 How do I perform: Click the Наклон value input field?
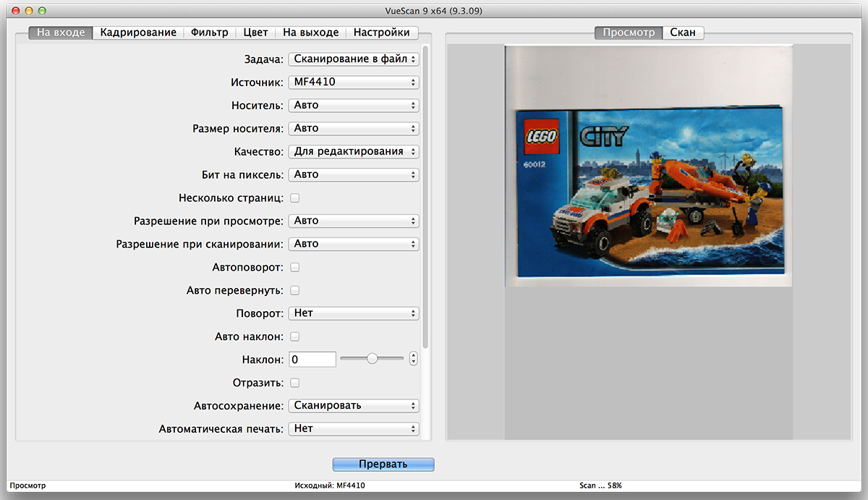[x=312, y=360]
